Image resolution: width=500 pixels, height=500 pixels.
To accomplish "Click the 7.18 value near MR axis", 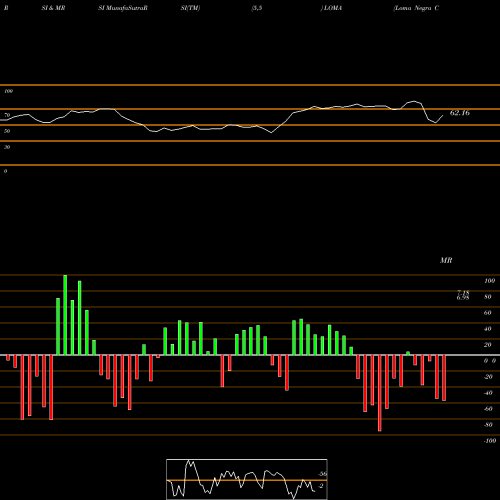I will [463, 293].
